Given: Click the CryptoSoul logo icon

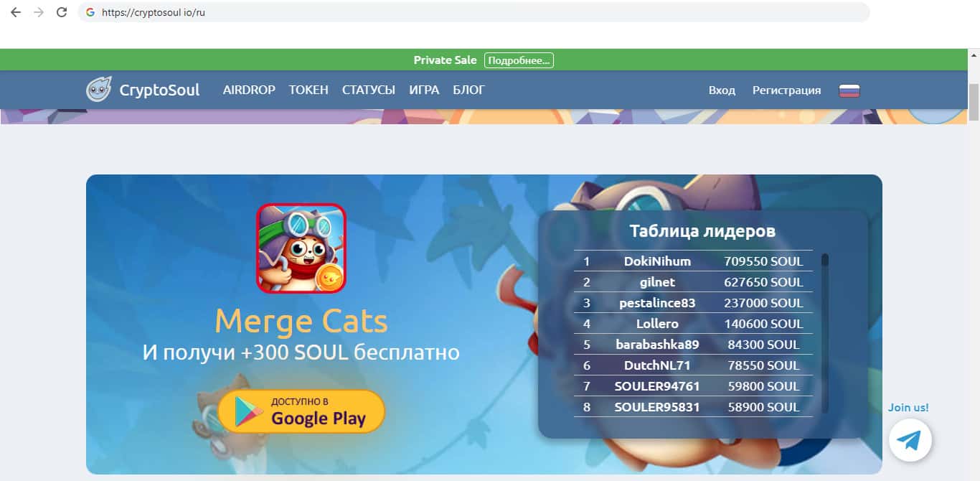Looking at the screenshot, I should tap(98, 90).
